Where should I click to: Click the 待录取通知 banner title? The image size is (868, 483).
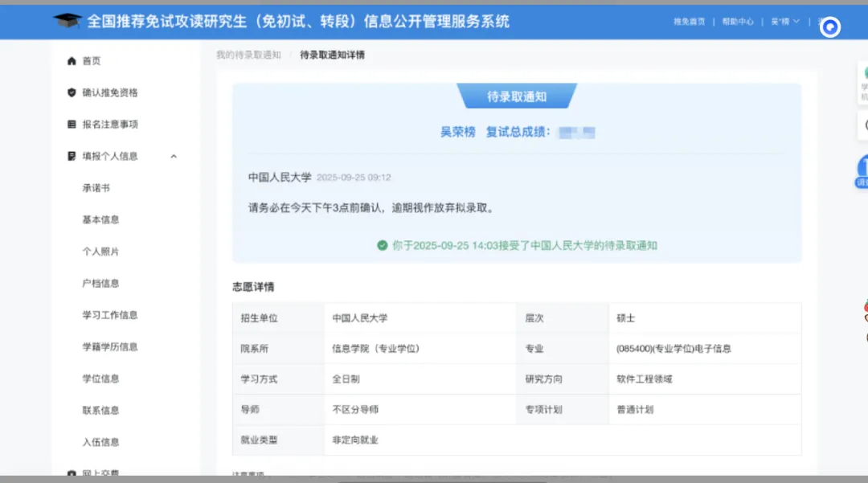(517, 96)
